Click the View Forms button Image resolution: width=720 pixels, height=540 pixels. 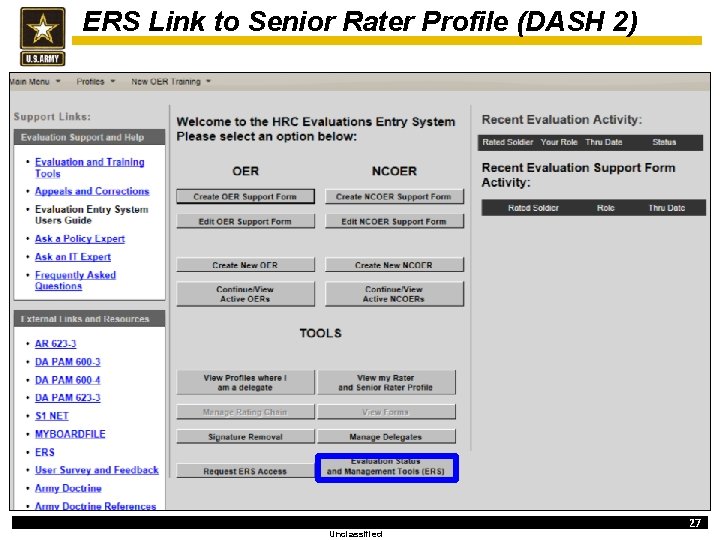tap(386, 412)
